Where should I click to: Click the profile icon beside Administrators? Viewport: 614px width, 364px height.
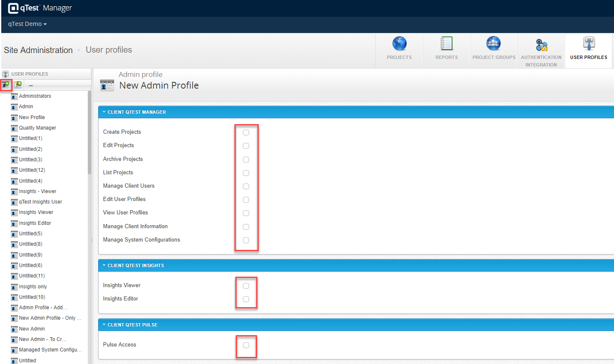click(14, 97)
